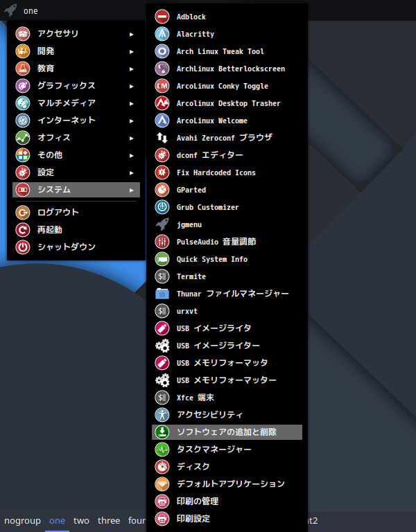The height and width of the screenshot is (532, 416).
Task: Open PulseAudio 音量調節 mixer icon
Action: click(162, 242)
